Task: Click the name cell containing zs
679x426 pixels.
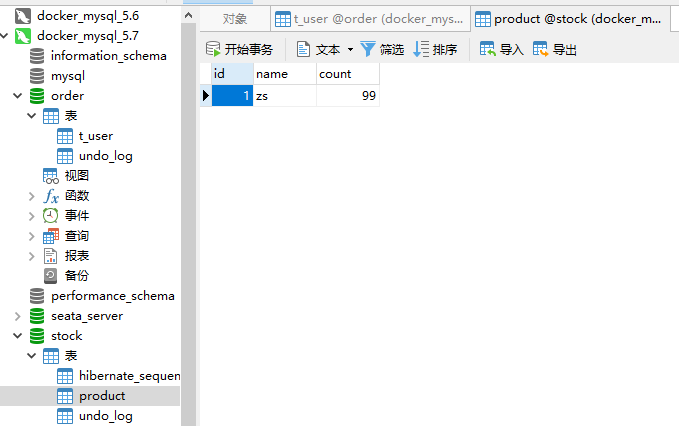Action: point(284,95)
